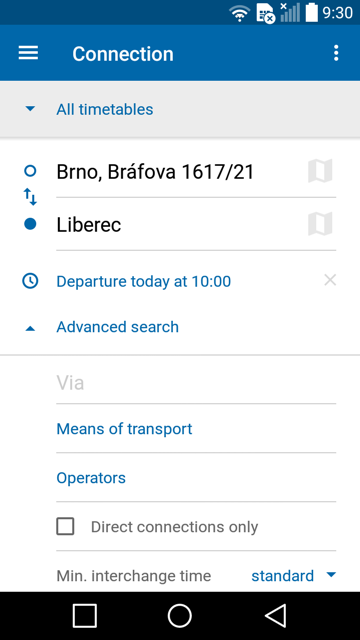Check Direct connections only box
360x640 pixels.
tap(65, 526)
